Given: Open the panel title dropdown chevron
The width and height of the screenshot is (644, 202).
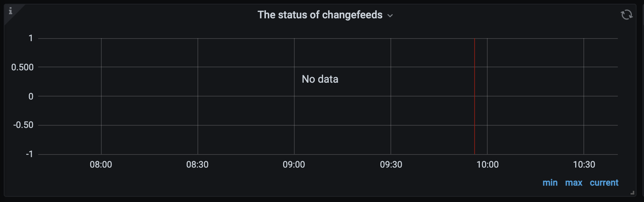Looking at the screenshot, I should tap(390, 16).
